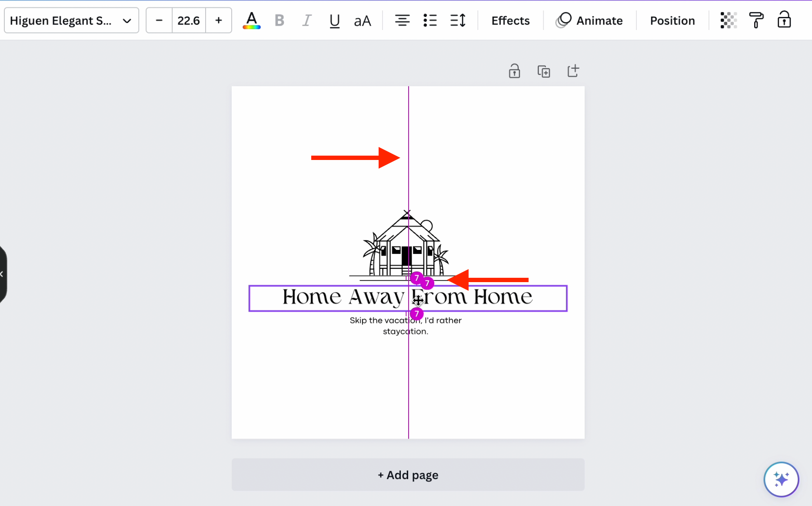Open the Effects panel
Image resolution: width=812 pixels, height=506 pixels.
510,20
